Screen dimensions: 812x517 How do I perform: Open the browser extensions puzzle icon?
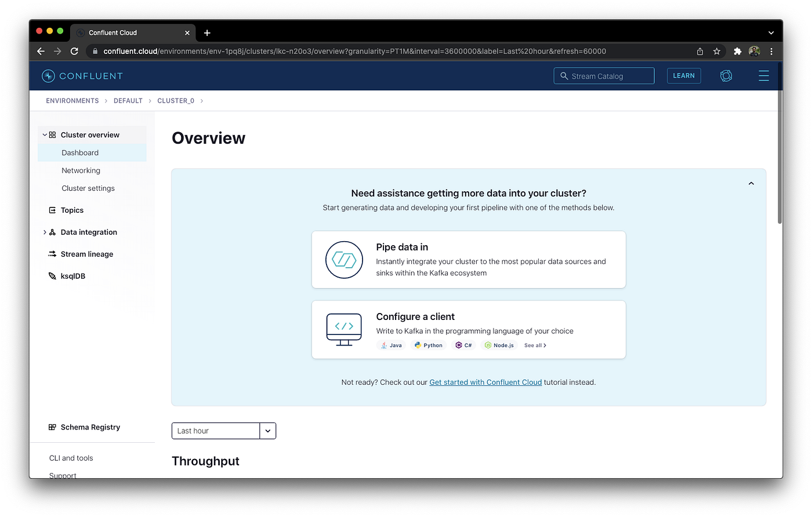(x=737, y=51)
